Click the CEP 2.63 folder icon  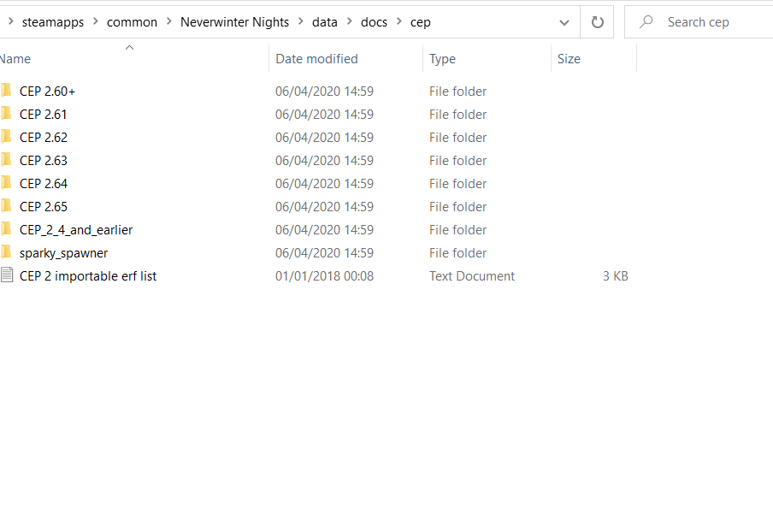pos(6,160)
